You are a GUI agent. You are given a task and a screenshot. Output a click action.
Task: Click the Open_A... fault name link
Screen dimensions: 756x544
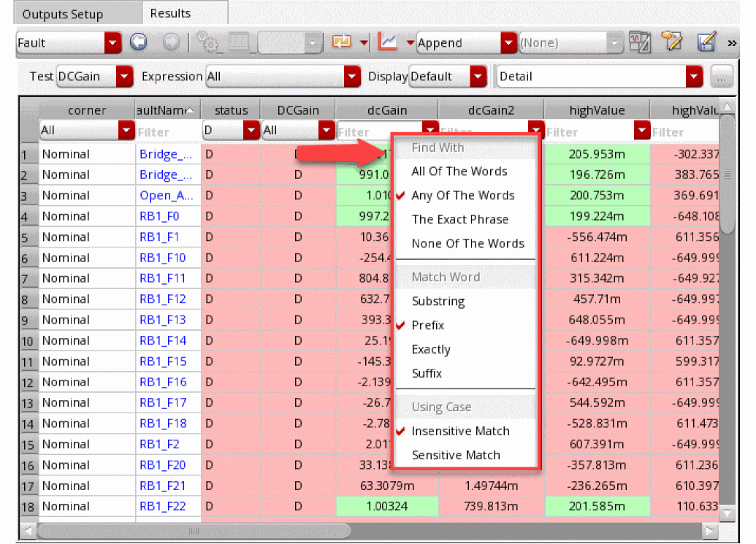166,196
